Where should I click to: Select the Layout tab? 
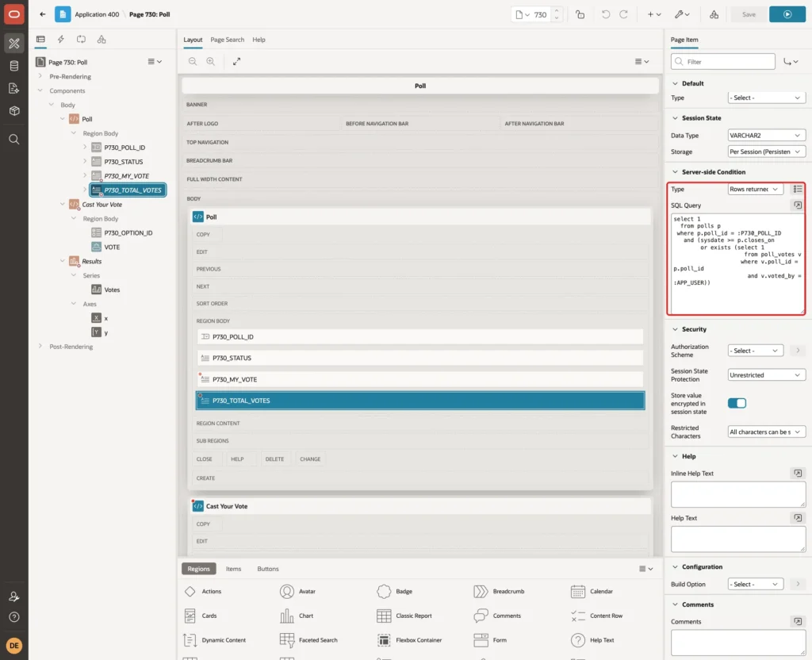pos(193,40)
